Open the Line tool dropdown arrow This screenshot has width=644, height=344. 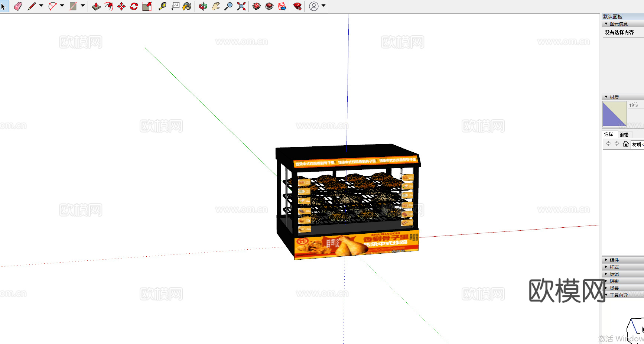pos(41,6)
